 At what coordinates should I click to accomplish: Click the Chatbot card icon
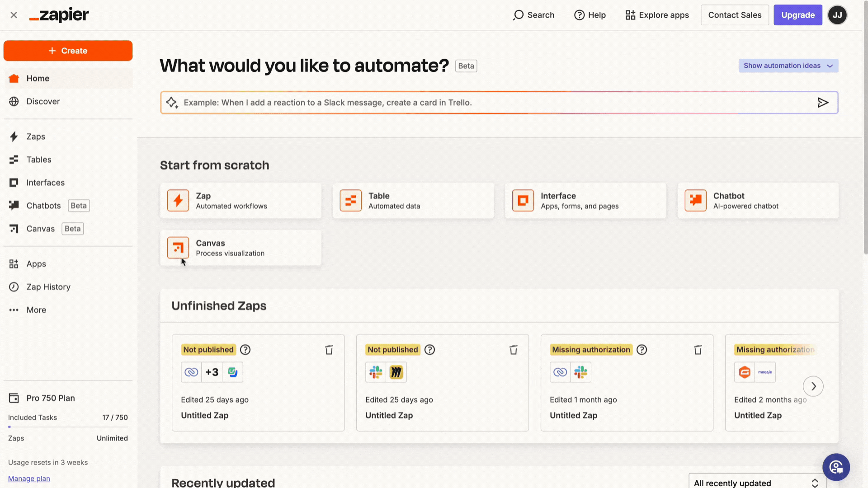695,201
